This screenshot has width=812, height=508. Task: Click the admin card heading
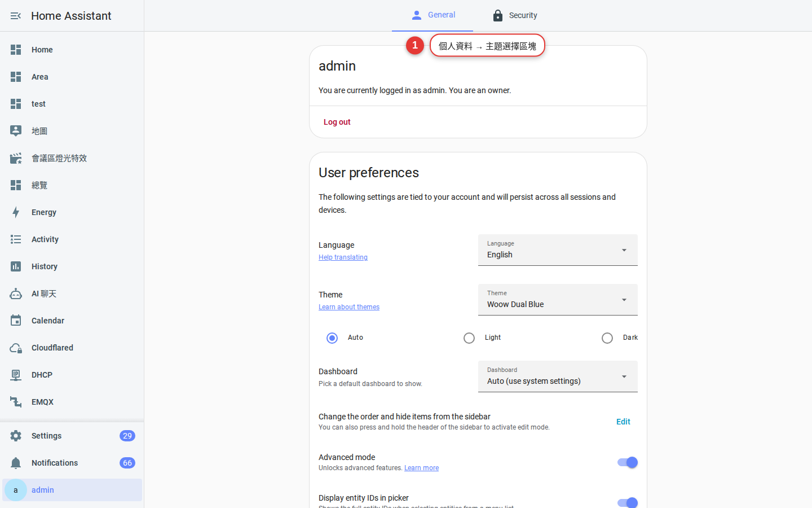point(337,66)
